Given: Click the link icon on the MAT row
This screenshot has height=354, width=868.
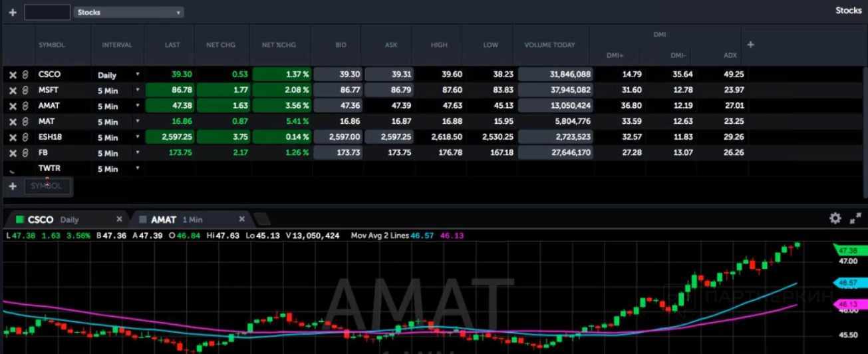Looking at the screenshot, I should point(25,122).
